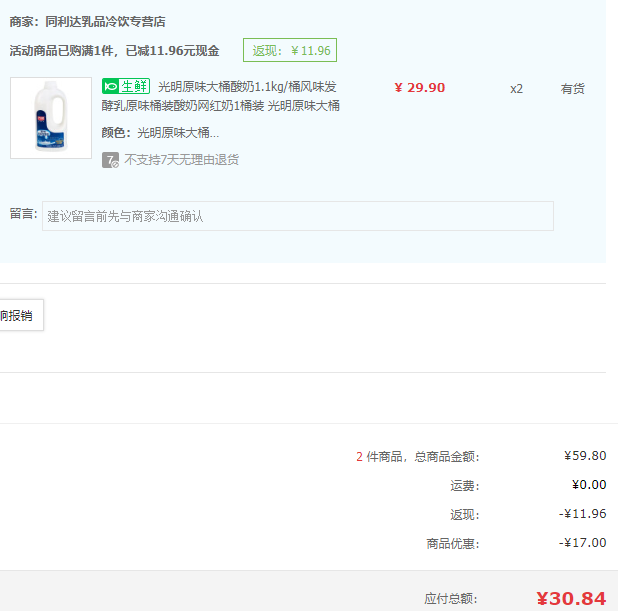618x611 pixels.
Task: Click 不支持7天无理由退货 policy text
Action: click(182, 160)
